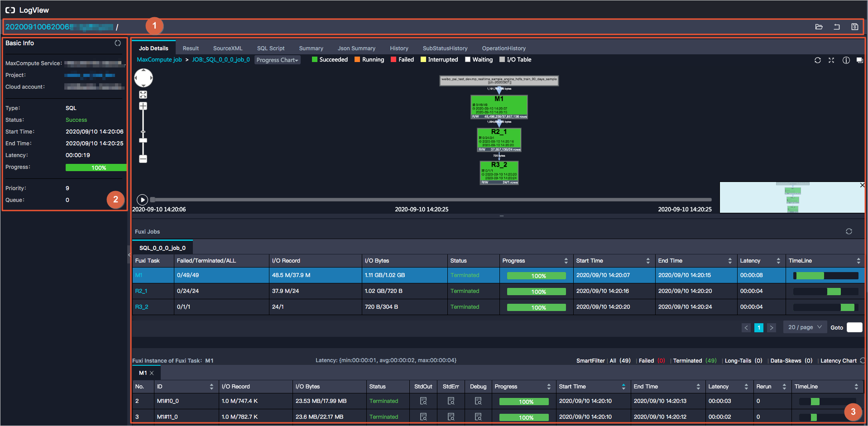Filter instances by Data-Skews (0)
This screenshot has width=868, height=426.
click(791, 361)
